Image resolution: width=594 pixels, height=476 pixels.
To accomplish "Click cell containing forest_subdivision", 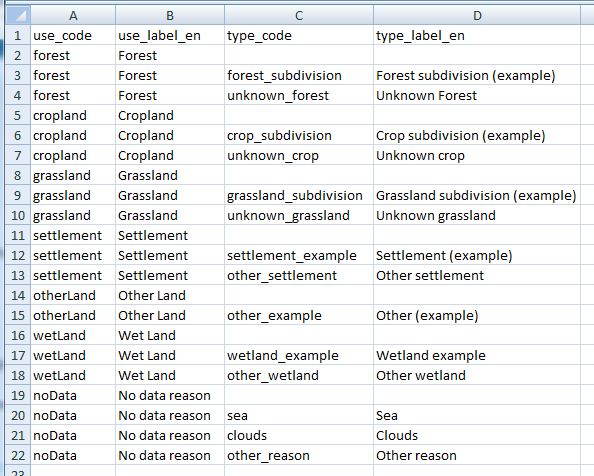I will [299, 75].
